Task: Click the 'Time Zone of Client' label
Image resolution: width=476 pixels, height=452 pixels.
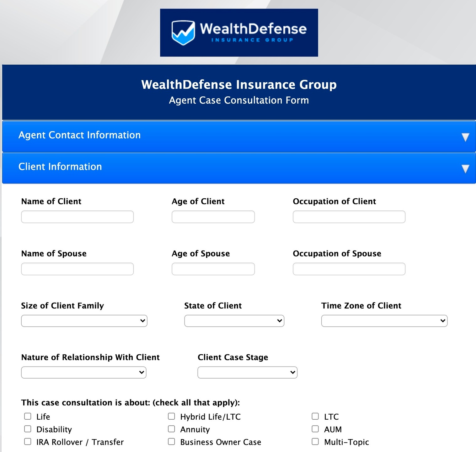Action: pyautogui.click(x=361, y=306)
